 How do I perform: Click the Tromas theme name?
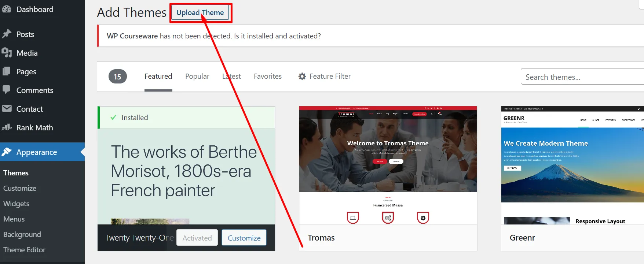321,238
